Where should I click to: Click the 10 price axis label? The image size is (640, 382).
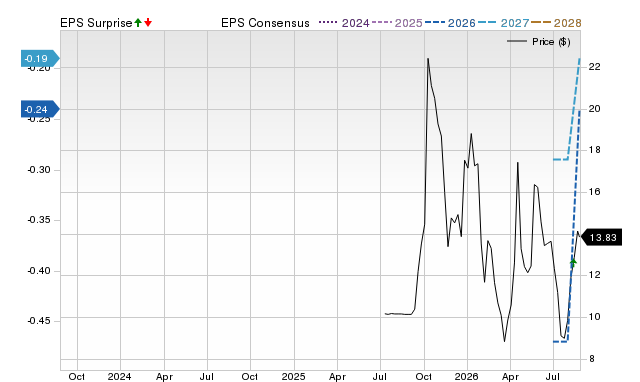click(595, 317)
